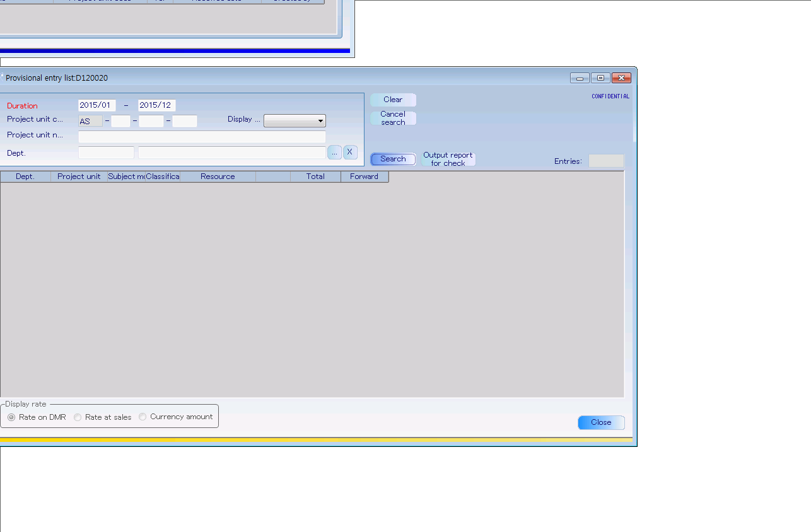The width and height of the screenshot is (811, 532).
Task: Clear Dept. with the X button
Action: click(x=350, y=153)
